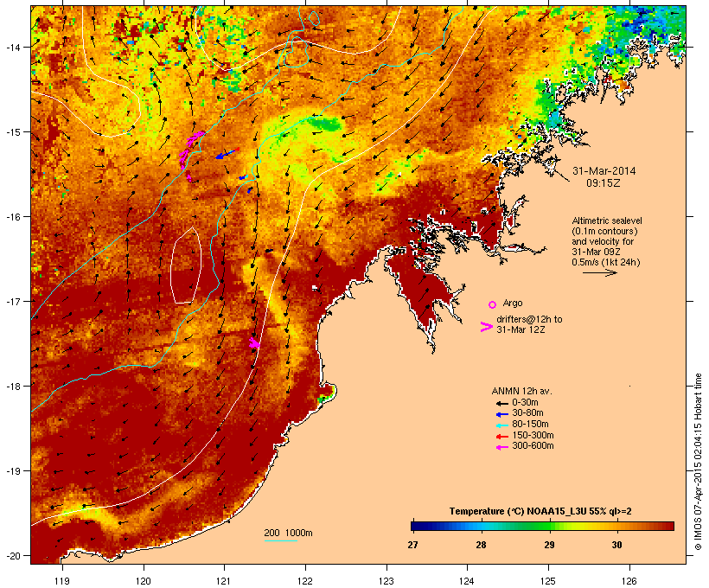This screenshot has height=588, width=709.
Task: Click latitude axis label -20
Action: coord(12,555)
